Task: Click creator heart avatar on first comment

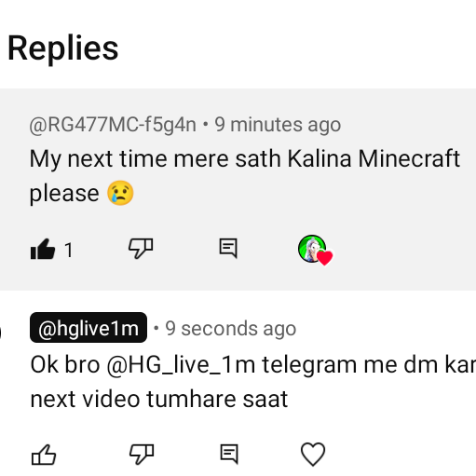Action: [x=315, y=250]
